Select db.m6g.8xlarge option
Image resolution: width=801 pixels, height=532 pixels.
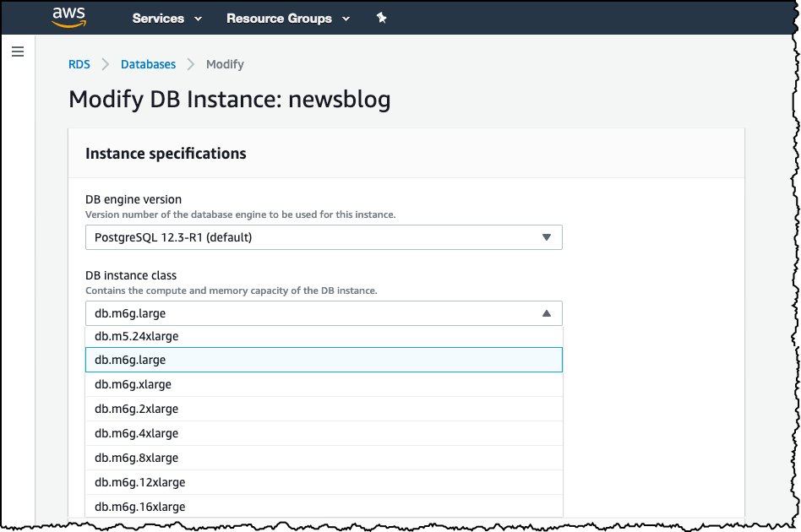324,458
